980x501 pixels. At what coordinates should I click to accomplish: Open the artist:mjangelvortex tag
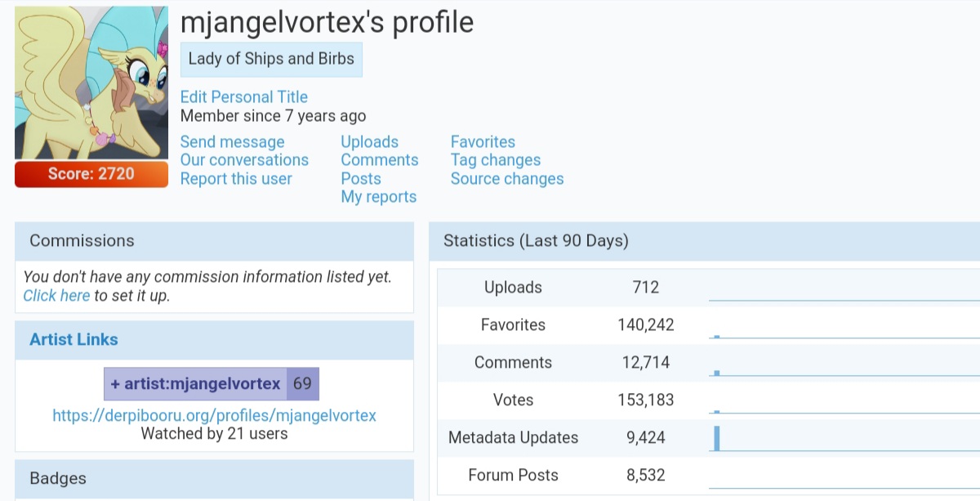click(x=202, y=384)
